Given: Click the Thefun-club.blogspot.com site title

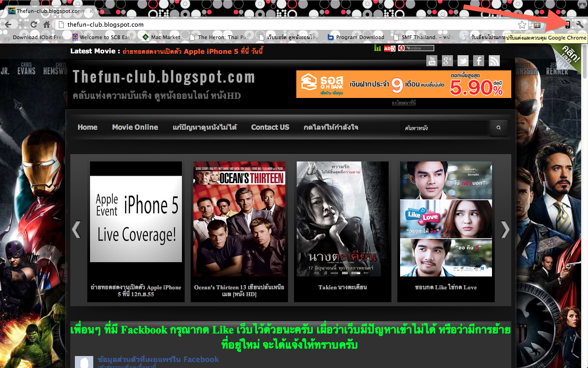Looking at the screenshot, I should 164,77.
